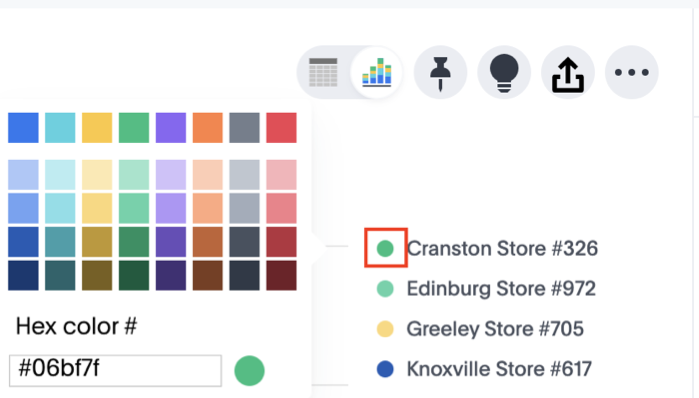Click the share upload icon

[568, 72]
